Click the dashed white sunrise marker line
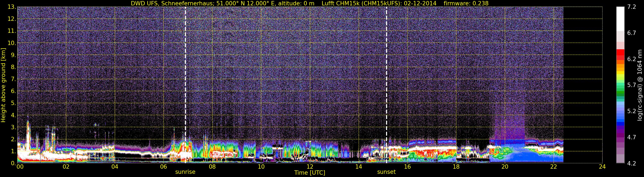Image resolution: width=644 pixels, height=177 pixels. click(185, 85)
